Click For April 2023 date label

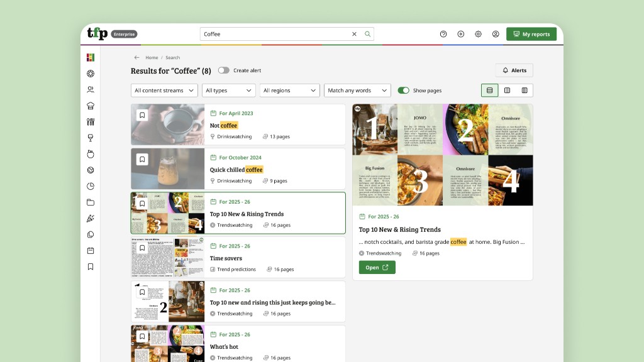pyautogui.click(x=236, y=113)
